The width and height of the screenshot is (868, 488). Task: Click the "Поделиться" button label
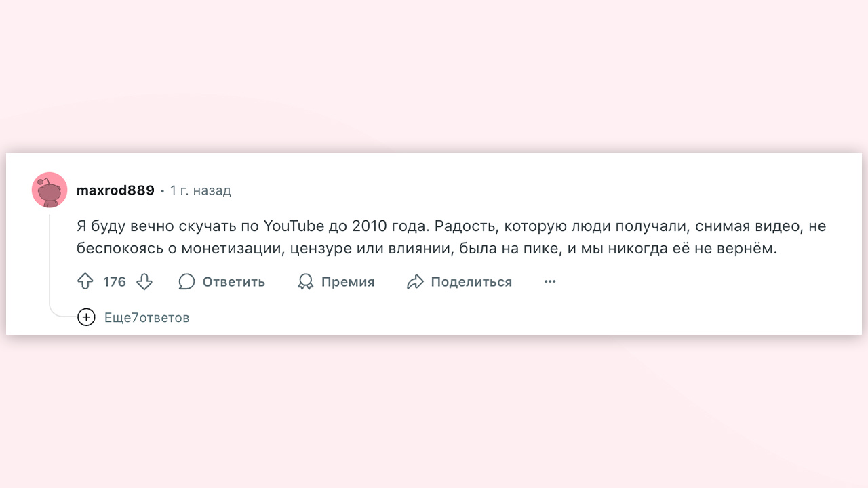point(471,282)
